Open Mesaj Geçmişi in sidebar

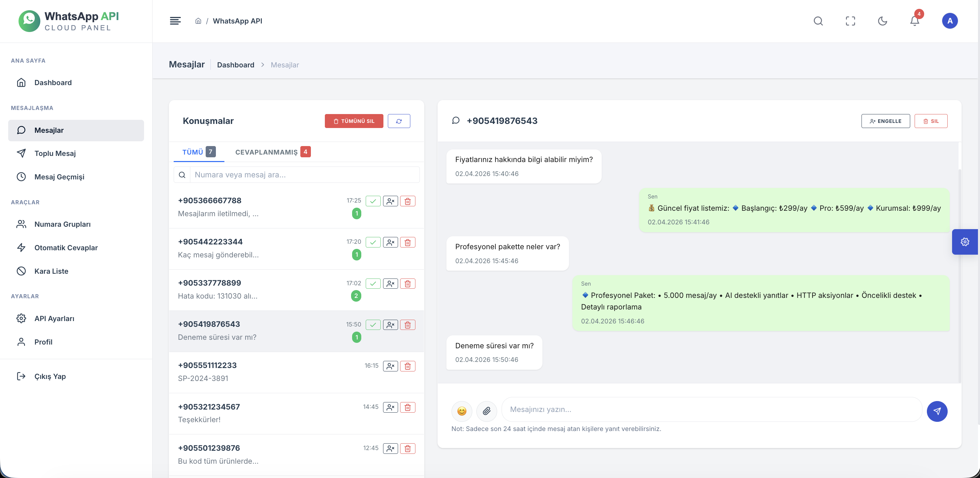(x=76, y=177)
